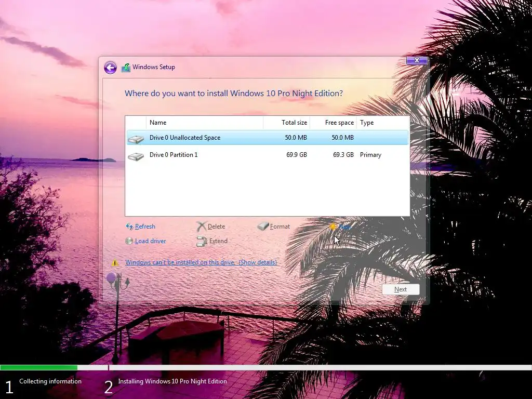Click the Format drive icon
532x399 pixels.
263,227
